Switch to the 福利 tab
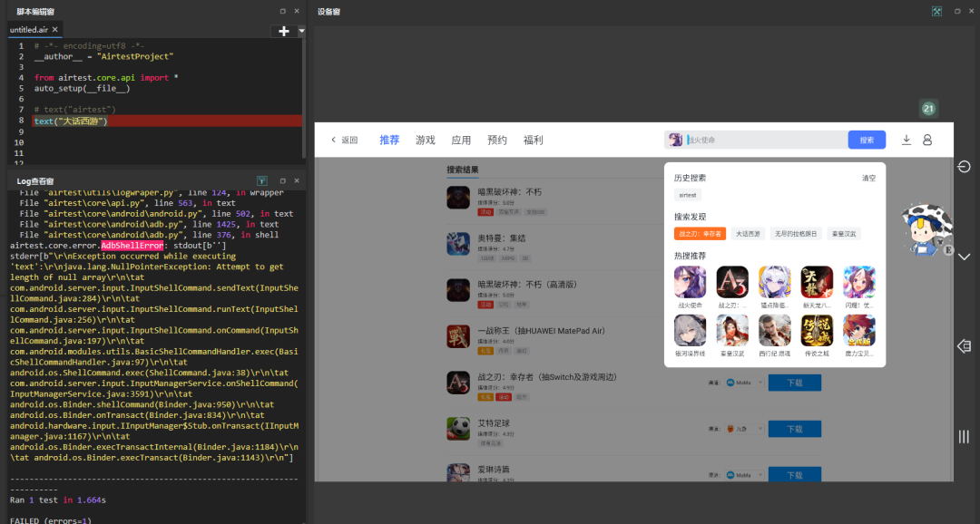 point(534,140)
